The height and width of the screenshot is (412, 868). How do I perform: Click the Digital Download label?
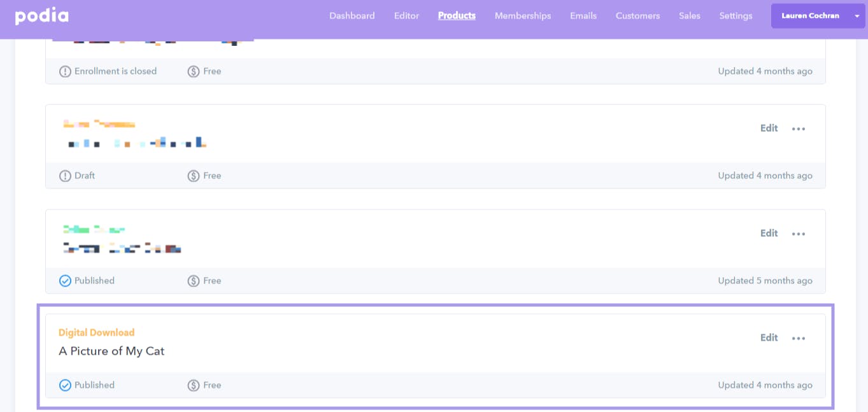[97, 332]
